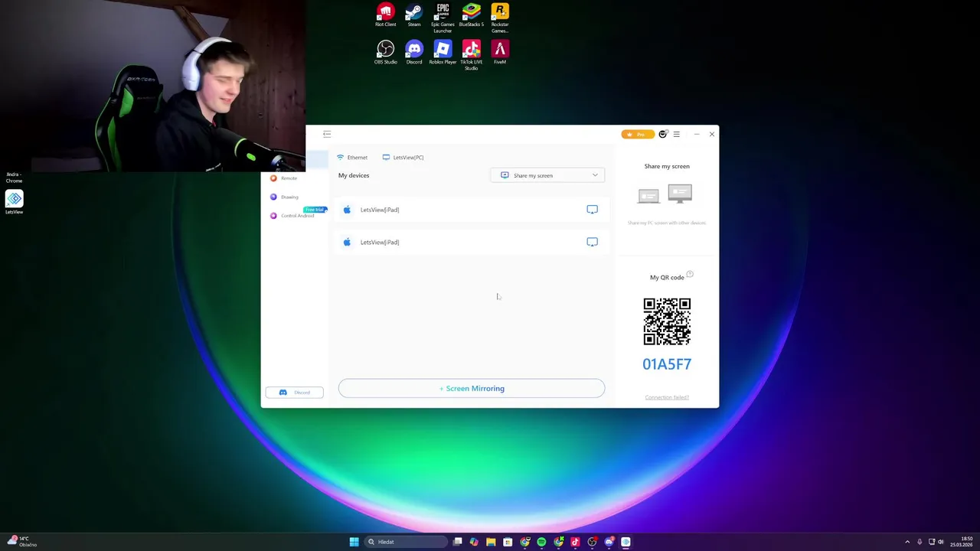Screen dimensions: 980x551
Task: Open the Riot Client desktop icon
Action: pyautogui.click(x=385, y=15)
